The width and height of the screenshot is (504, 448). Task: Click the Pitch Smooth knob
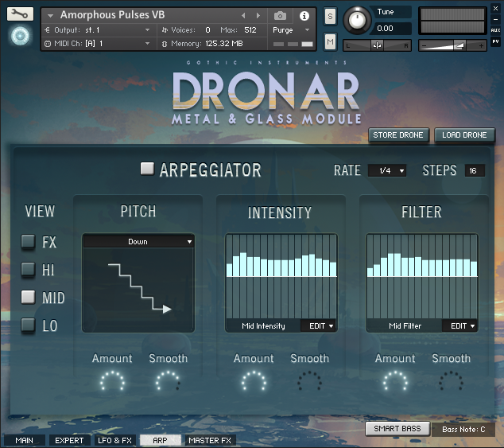[x=168, y=381]
